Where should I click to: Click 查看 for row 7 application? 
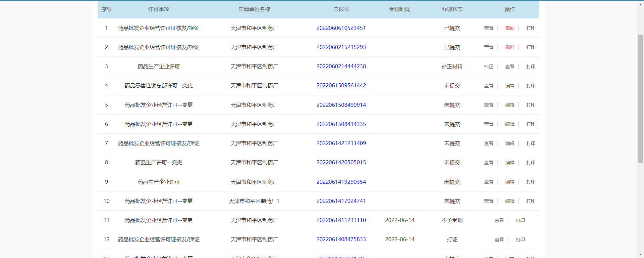point(488,143)
